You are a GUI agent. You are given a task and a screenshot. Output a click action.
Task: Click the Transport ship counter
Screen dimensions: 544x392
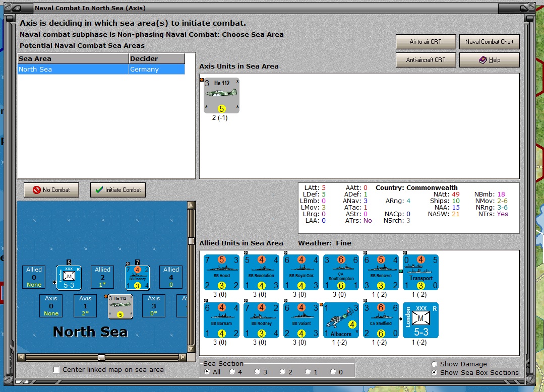[x=420, y=273]
